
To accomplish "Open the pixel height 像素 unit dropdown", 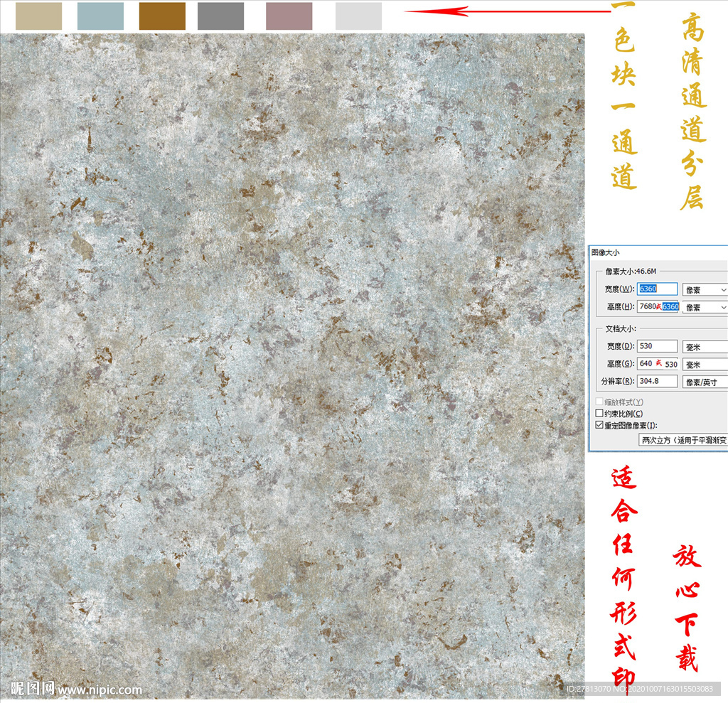I will pyautogui.click(x=705, y=307).
